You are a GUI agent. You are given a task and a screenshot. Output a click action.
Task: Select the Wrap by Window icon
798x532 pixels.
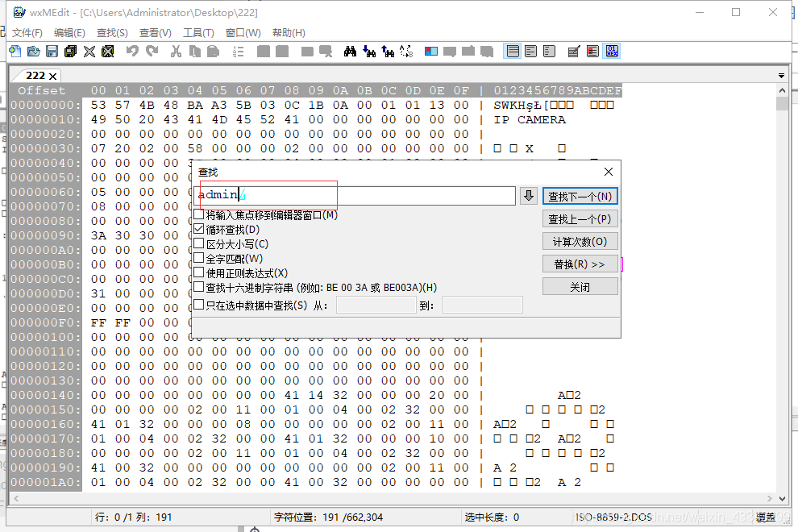tap(531, 52)
